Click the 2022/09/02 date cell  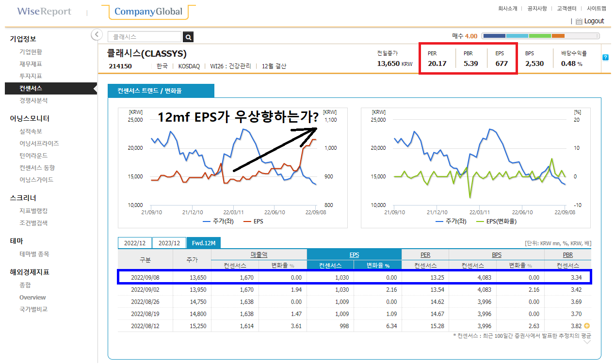(x=145, y=290)
